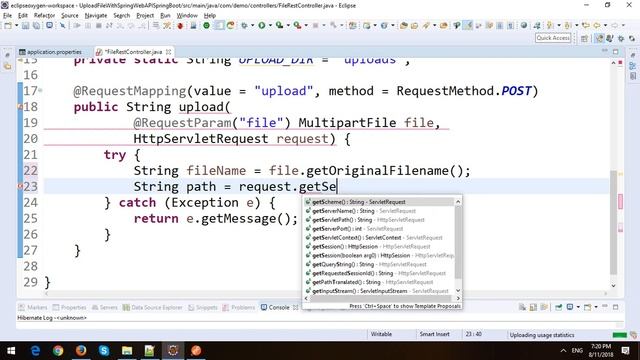Click the New file toolbar icon
Viewport: 640px width, 360px height.
[x=8, y=26]
